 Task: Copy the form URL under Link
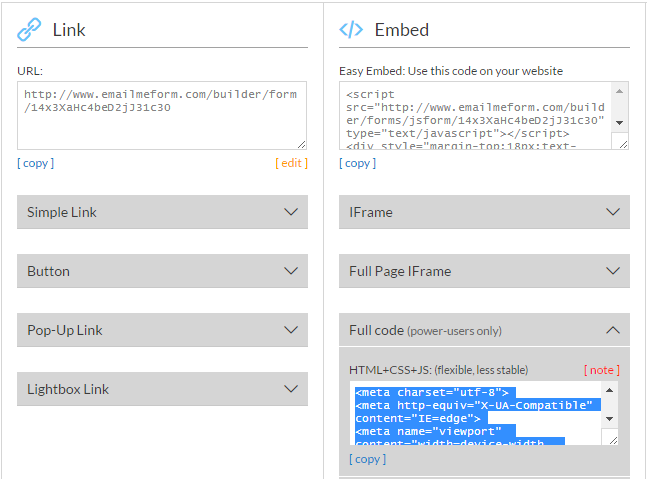[35, 163]
